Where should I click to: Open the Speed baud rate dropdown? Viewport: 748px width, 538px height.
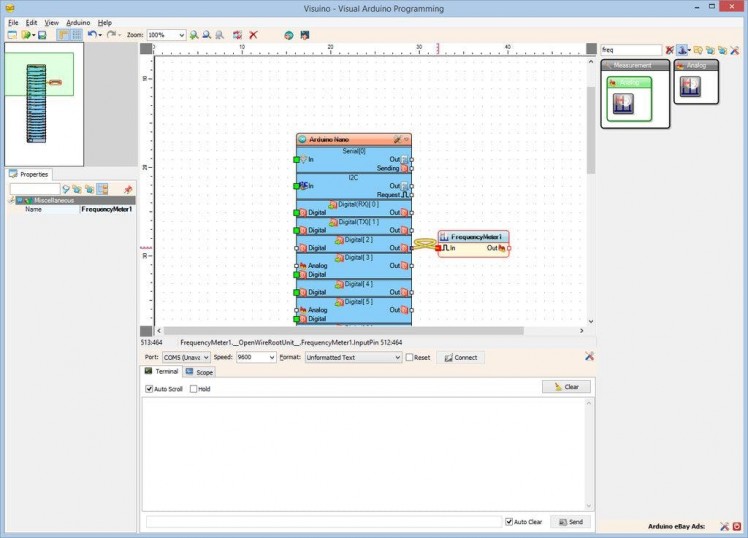[x=270, y=357]
